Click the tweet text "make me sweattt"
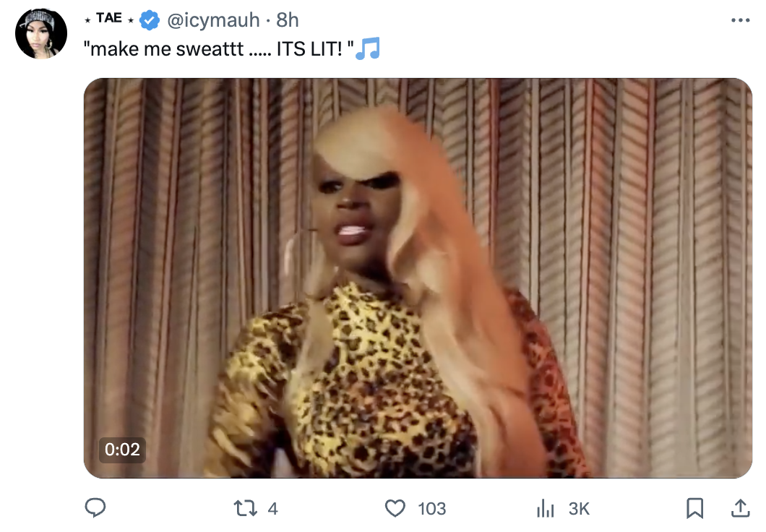The height and width of the screenshot is (532, 766). click(x=167, y=49)
